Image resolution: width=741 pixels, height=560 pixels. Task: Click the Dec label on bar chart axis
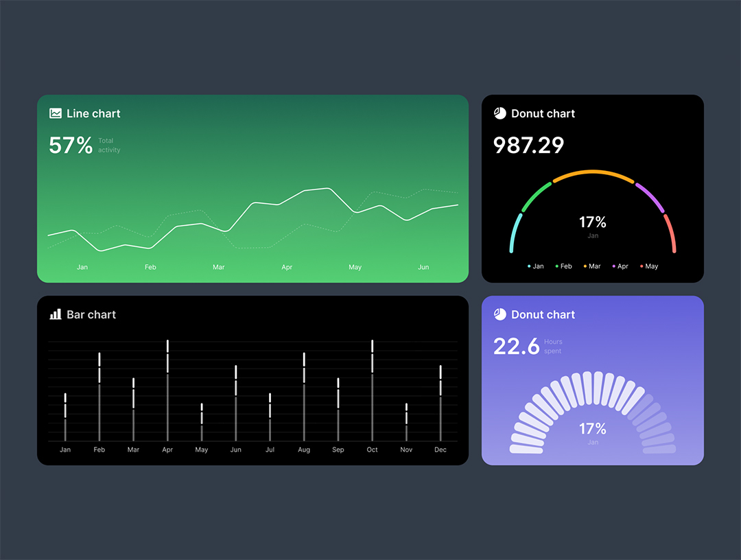440,450
